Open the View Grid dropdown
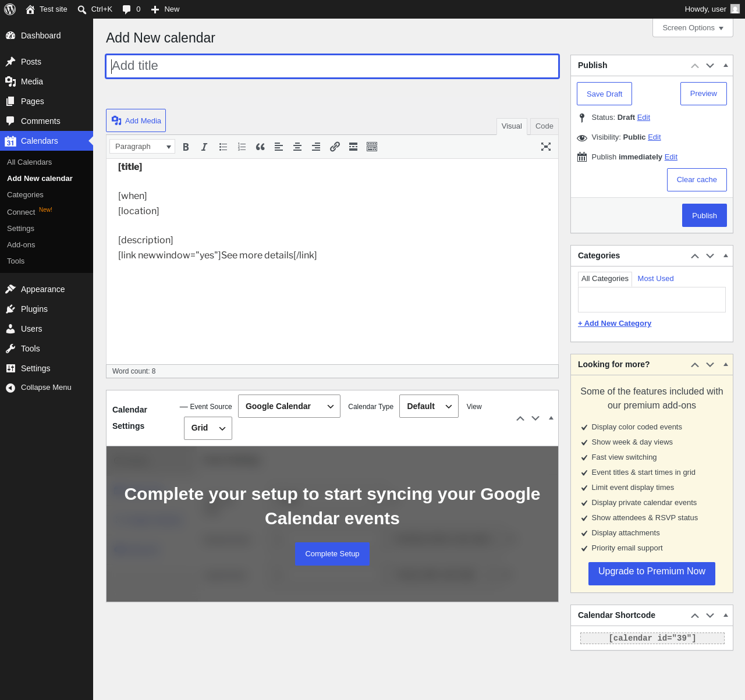The width and height of the screenshot is (745, 700). (x=208, y=428)
